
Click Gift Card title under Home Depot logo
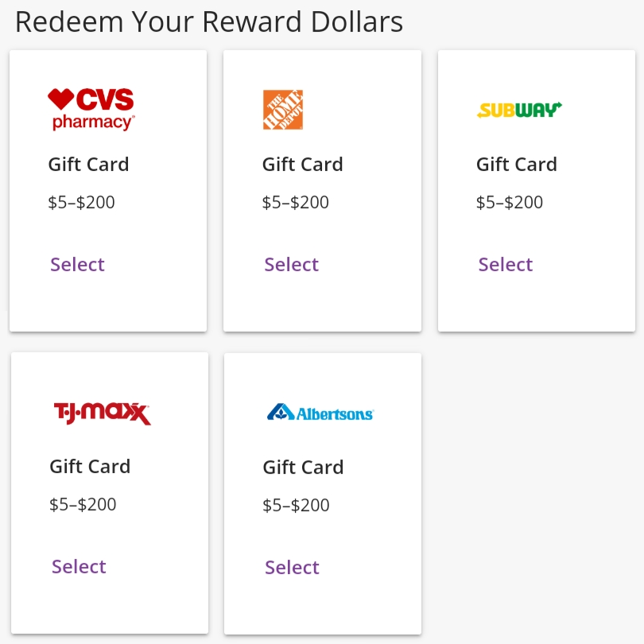pos(303,165)
